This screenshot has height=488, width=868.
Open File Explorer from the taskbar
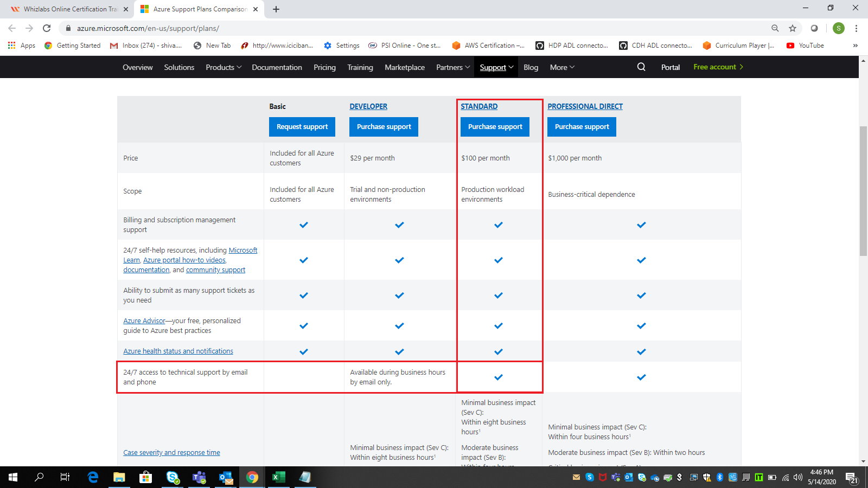(119, 477)
